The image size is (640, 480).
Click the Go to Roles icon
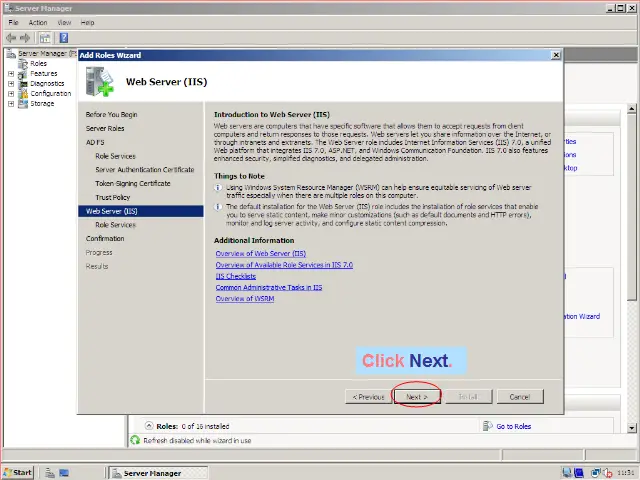click(x=487, y=426)
